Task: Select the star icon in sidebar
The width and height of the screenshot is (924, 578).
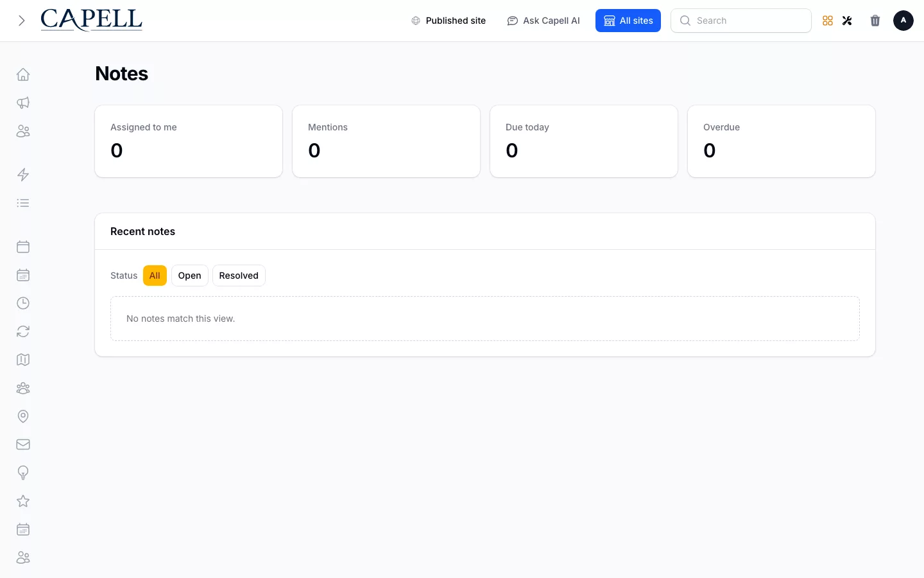Action: 23,501
